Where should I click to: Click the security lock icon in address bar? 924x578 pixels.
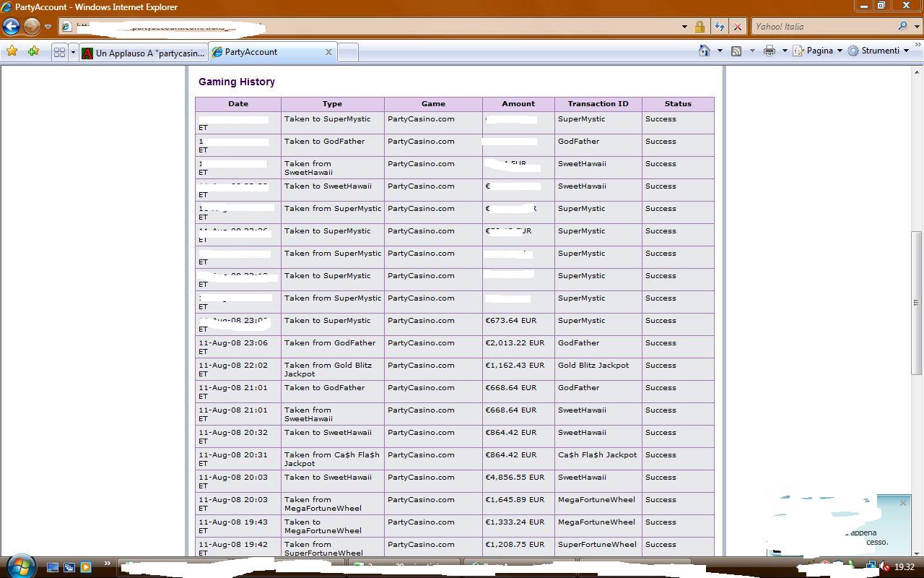pyautogui.click(x=699, y=27)
